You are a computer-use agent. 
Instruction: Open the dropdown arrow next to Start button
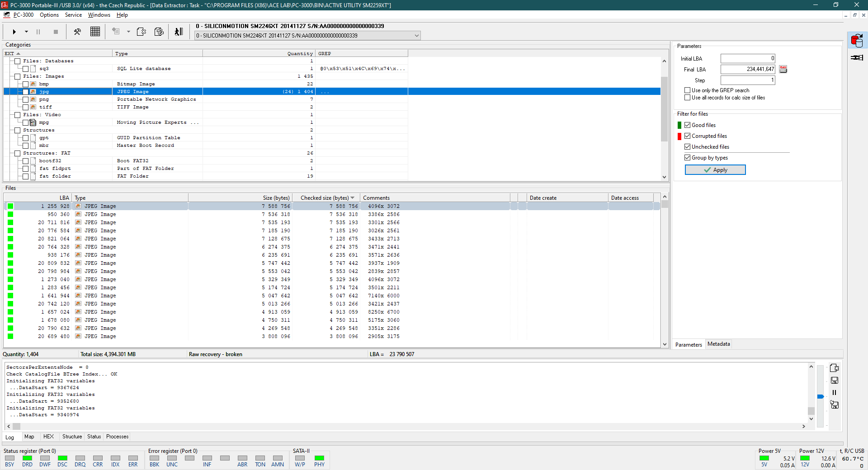pyautogui.click(x=26, y=32)
